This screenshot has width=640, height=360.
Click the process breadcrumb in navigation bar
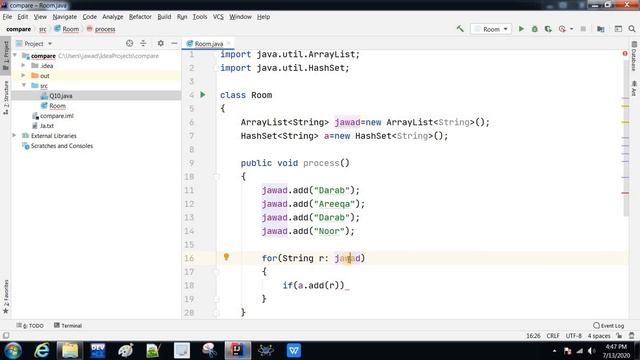pyautogui.click(x=101, y=29)
